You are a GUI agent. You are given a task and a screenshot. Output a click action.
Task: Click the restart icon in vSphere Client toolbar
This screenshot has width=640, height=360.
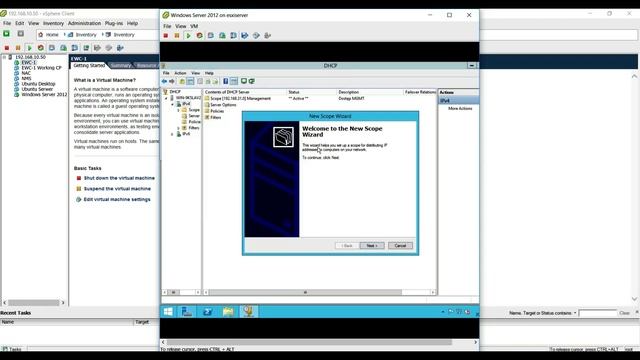click(40, 48)
